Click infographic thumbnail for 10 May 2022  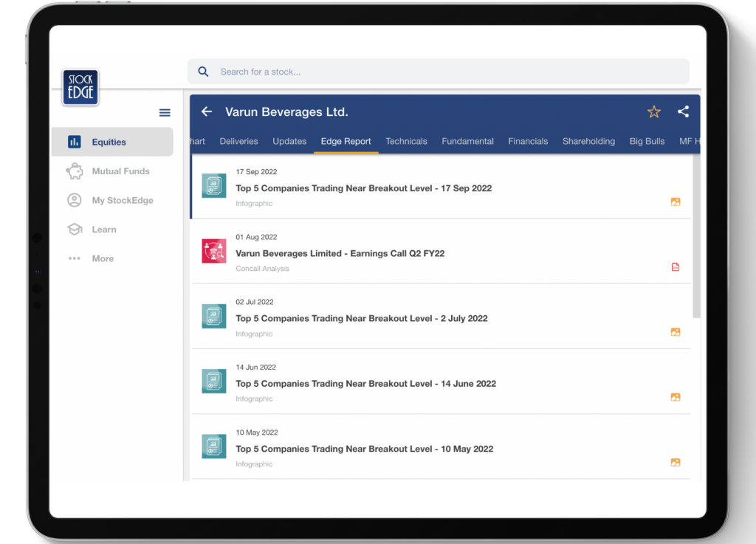(214, 447)
